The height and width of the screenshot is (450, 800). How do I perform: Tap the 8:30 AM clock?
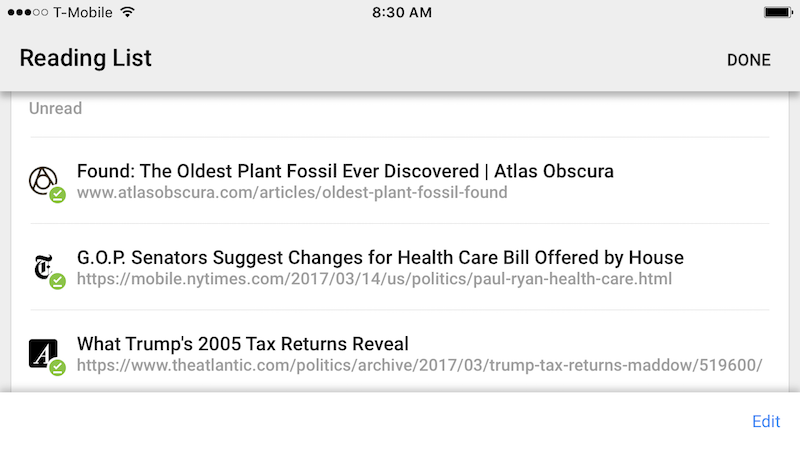pyautogui.click(x=402, y=12)
